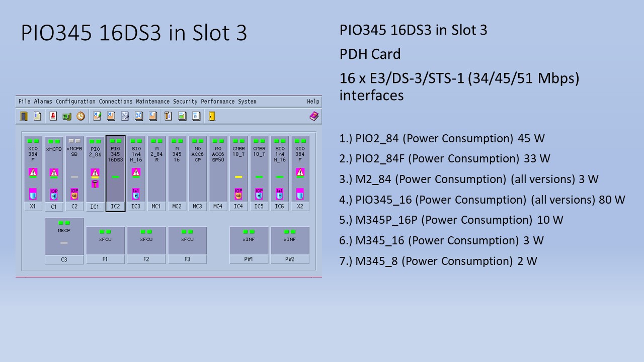Toggle the yellow status indicator on CMBR10_T card
Viewport: 644px width, 362px height.
coord(237,176)
